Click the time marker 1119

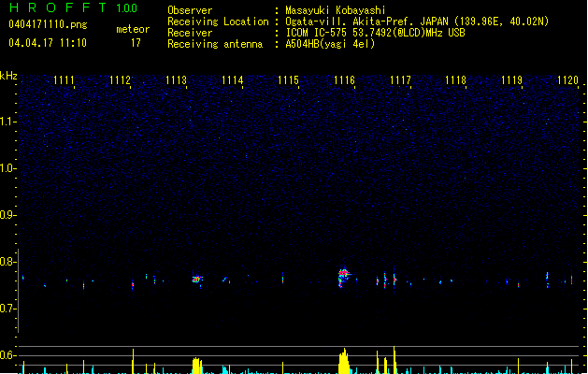[512, 80]
